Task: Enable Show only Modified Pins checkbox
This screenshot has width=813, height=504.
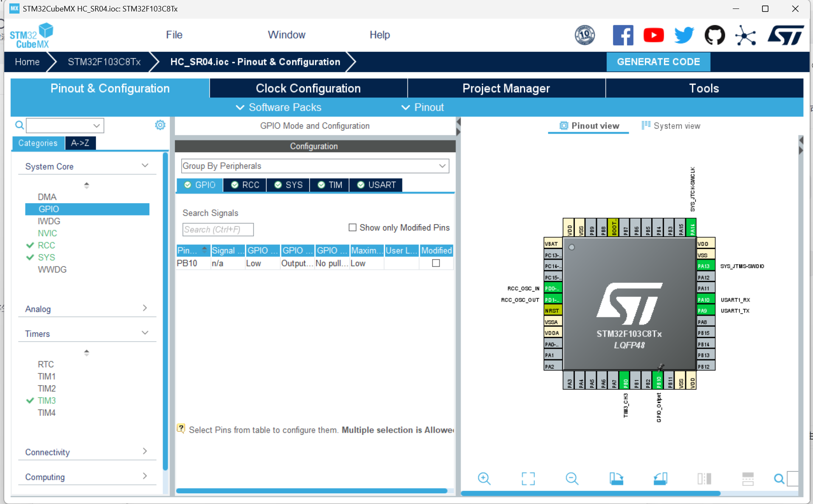Action: (x=352, y=227)
